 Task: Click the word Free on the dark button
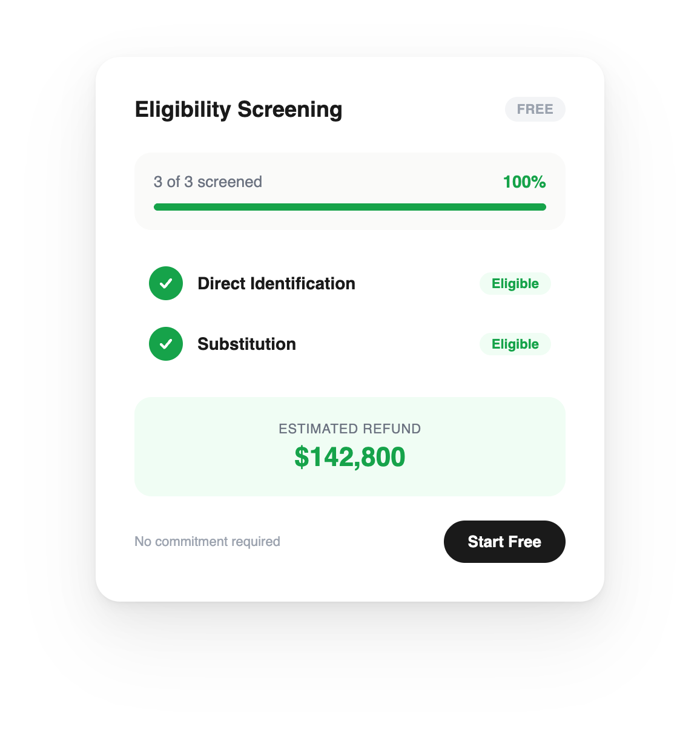[x=525, y=542]
